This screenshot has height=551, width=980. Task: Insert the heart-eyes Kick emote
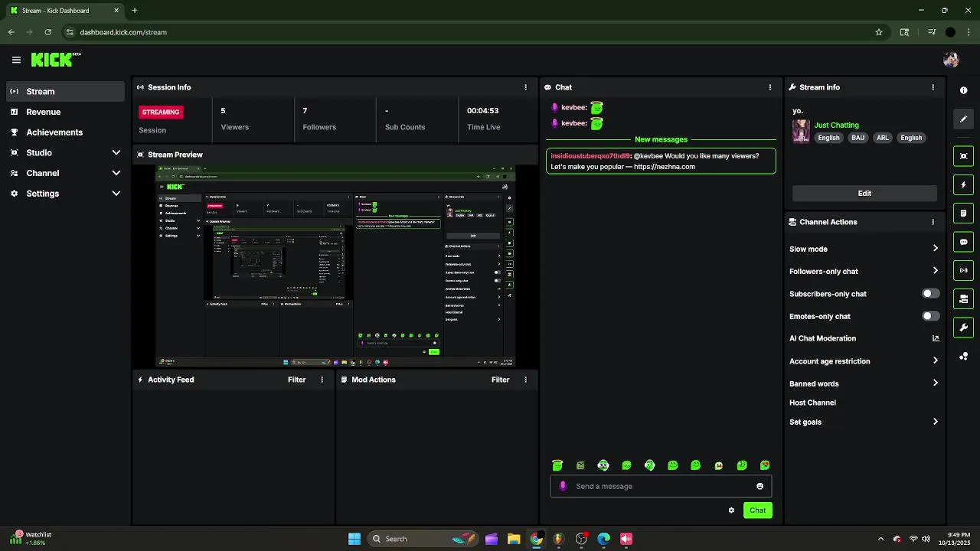(x=764, y=465)
